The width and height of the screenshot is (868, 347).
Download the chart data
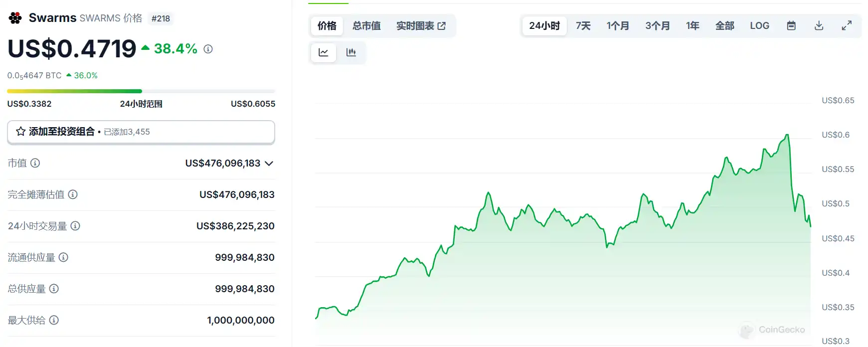819,26
